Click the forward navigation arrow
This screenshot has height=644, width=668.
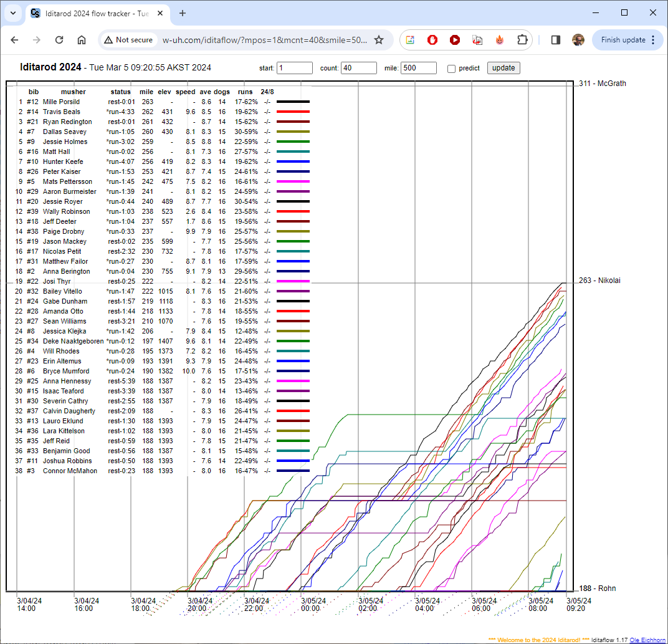click(x=37, y=40)
